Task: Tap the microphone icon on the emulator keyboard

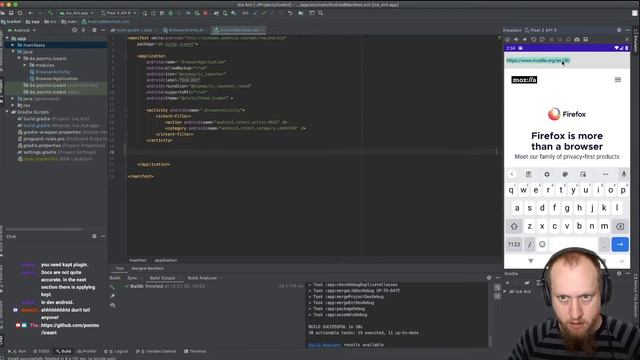Action: pos(623,174)
